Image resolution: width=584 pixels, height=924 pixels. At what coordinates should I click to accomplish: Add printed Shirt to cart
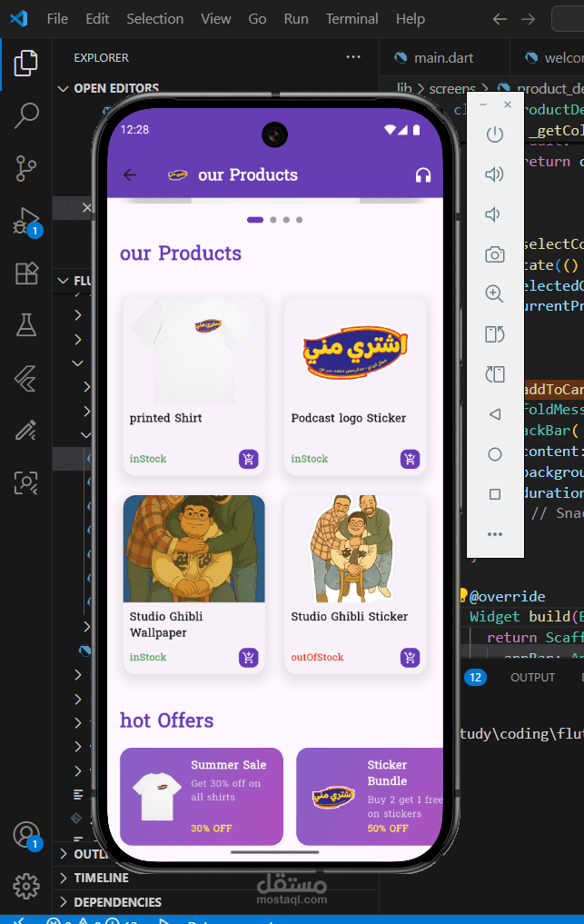point(249,459)
